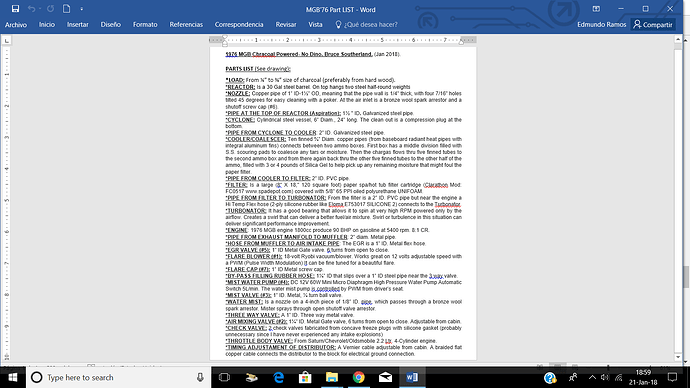This screenshot has width=690, height=388.
Task: Click the '*THROTTLE BODY VALVE:' label
Action: pyautogui.click(x=259, y=341)
